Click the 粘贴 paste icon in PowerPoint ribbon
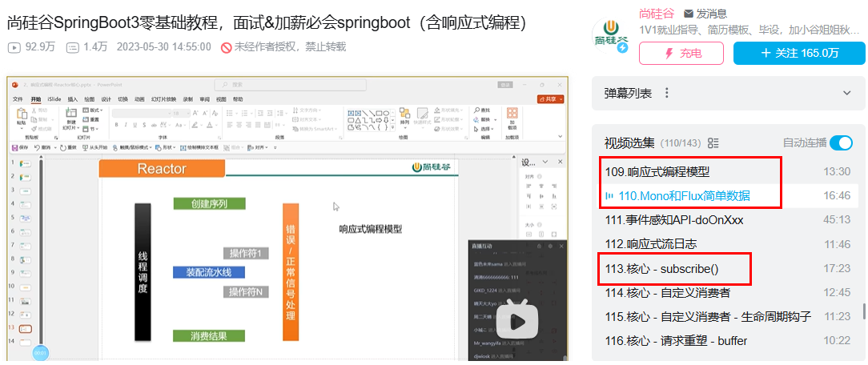This screenshot has height=365, width=868. click(22, 114)
